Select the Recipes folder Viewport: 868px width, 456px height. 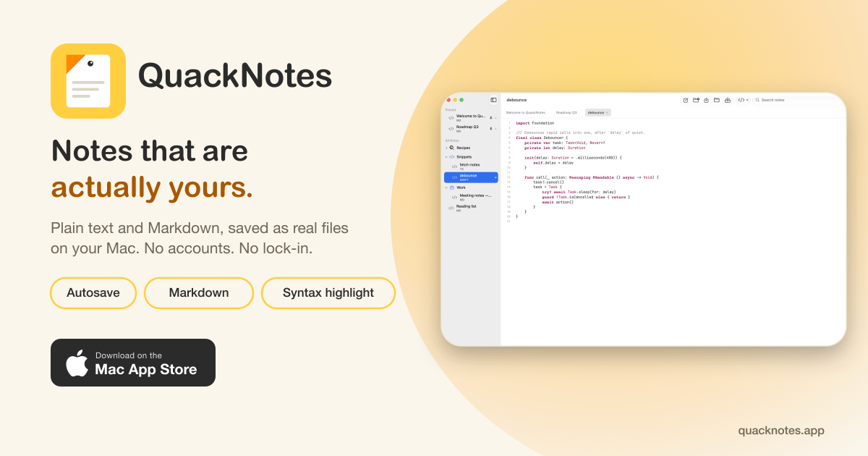[x=471, y=148]
